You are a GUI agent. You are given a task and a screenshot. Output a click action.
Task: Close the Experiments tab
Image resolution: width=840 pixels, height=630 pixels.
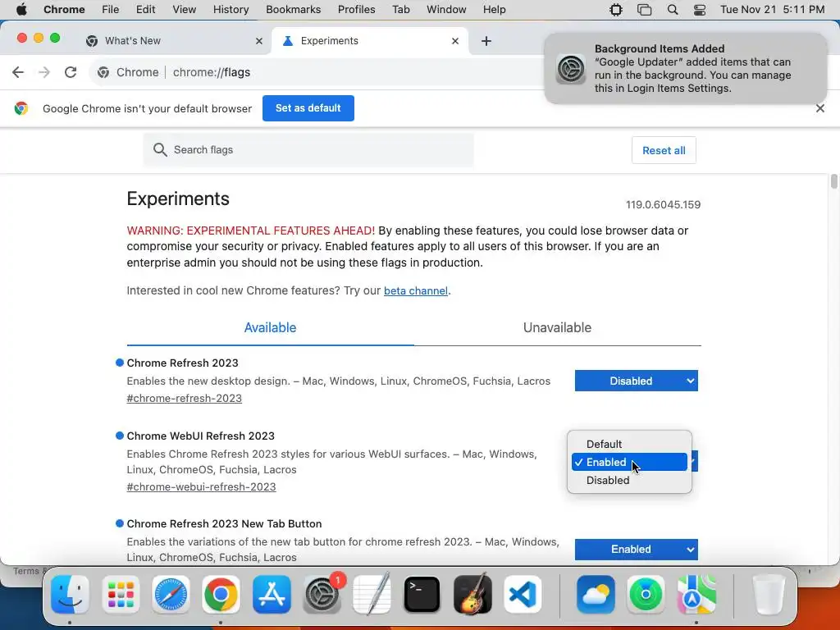pyautogui.click(x=454, y=41)
